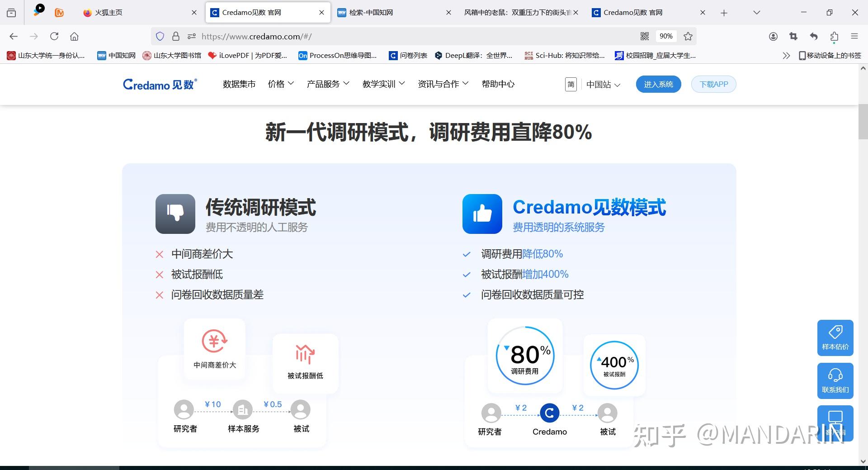The image size is (868, 470).
Task: Select 帮助中心 in the navigation bar
Action: (x=497, y=84)
